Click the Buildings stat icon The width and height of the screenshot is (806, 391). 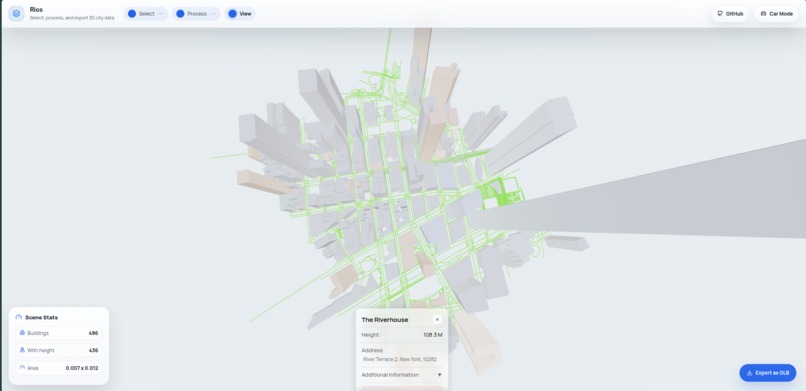[x=22, y=333]
